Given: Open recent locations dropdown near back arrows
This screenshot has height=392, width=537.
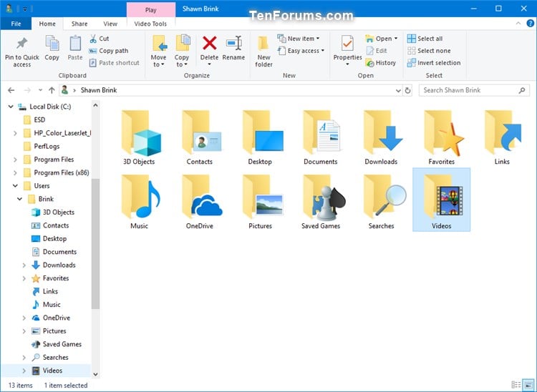Looking at the screenshot, I should pos(40,90).
